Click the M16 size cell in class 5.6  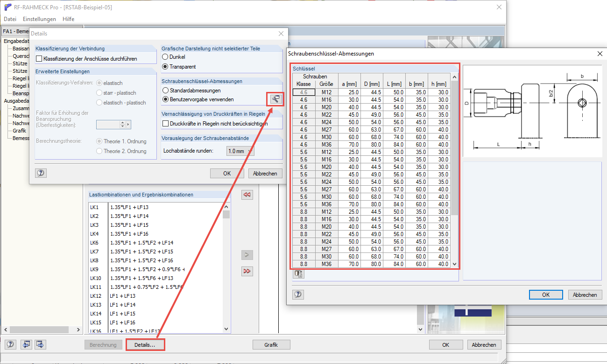pyautogui.click(x=326, y=160)
